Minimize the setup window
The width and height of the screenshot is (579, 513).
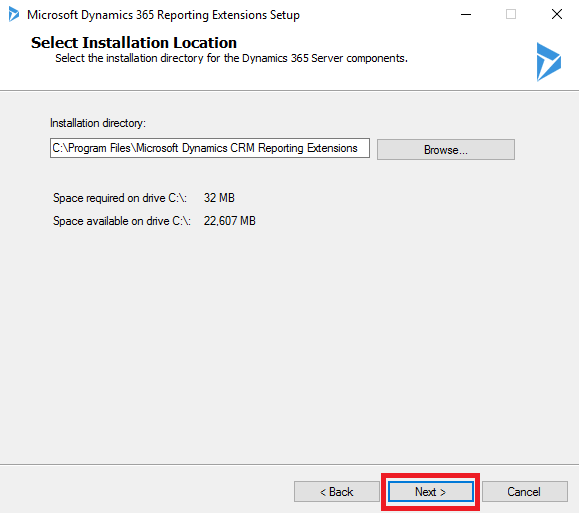(466, 14)
